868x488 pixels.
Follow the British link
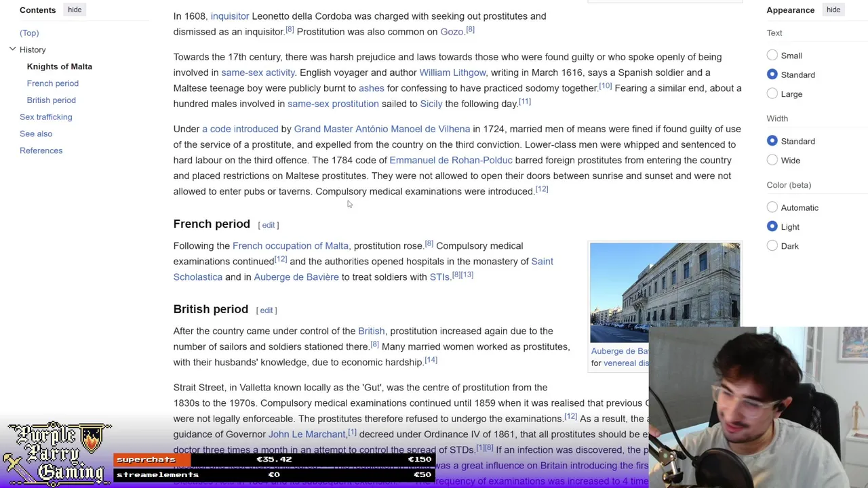pyautogui.click(x=371, y=331)
